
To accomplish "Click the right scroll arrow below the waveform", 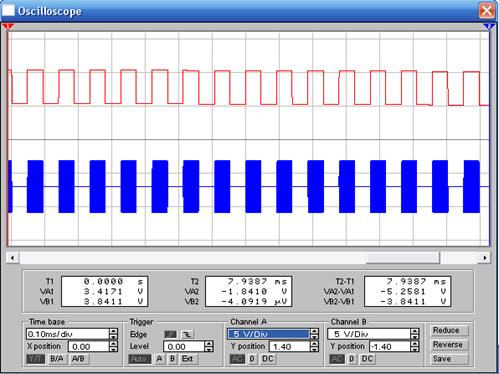I will coord(485,258).
